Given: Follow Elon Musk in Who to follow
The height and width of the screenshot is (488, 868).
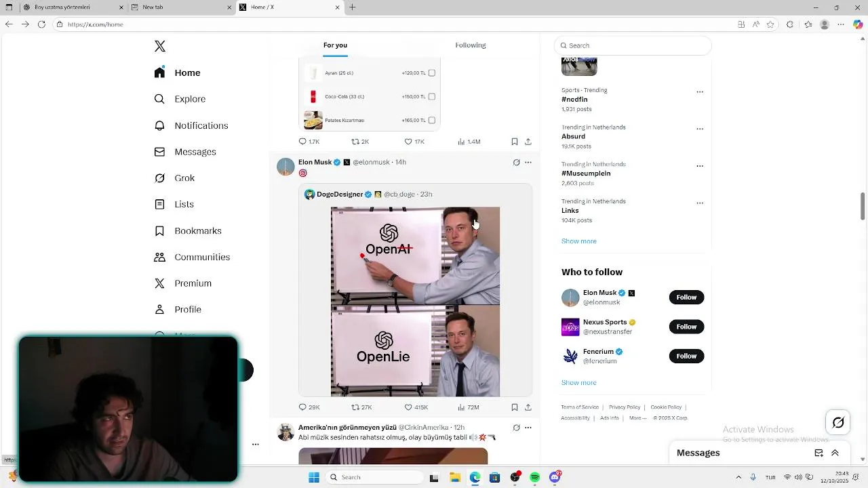Looking at the screenshot, I should 686,298.
